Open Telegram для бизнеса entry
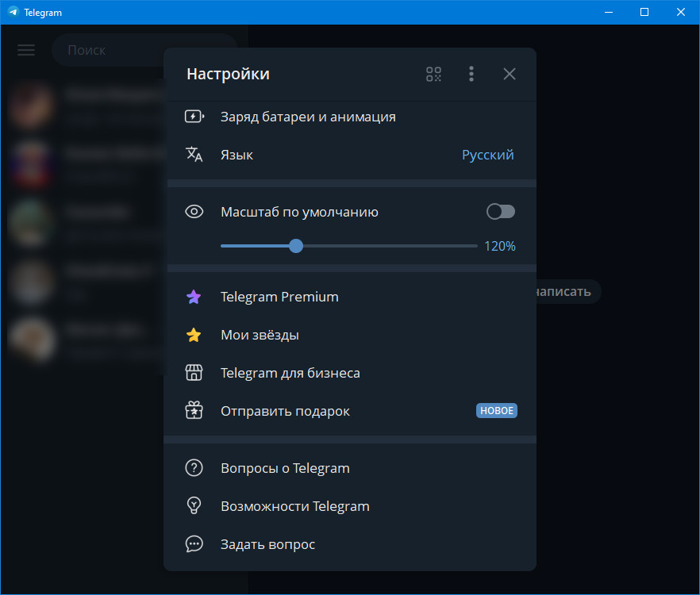 click(x=350, y=373)
